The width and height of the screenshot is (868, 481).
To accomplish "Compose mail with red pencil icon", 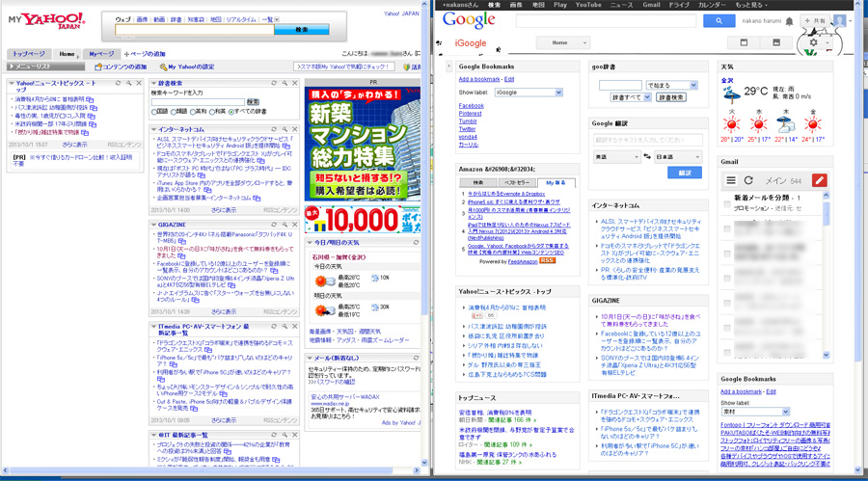I will pyautogui.click(x=819, y=180).
